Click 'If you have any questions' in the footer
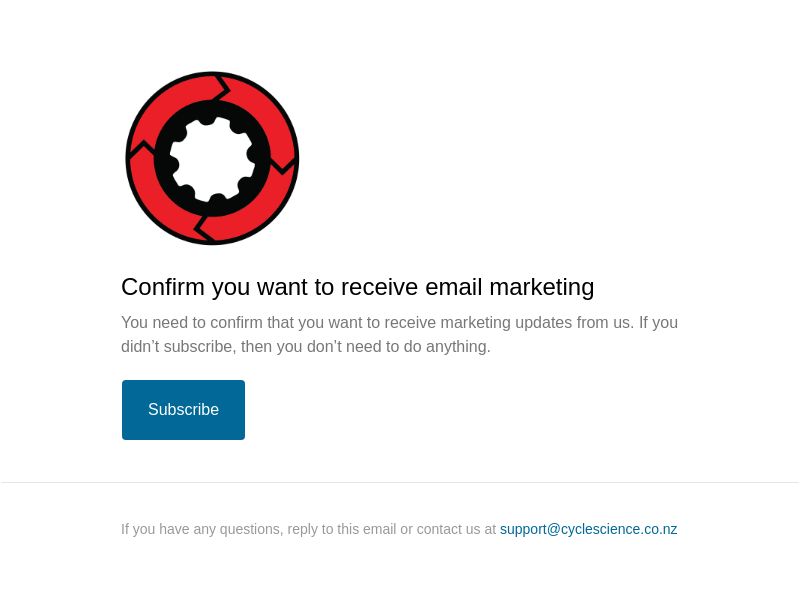800x600 pixels. click(x=201, y=529)
